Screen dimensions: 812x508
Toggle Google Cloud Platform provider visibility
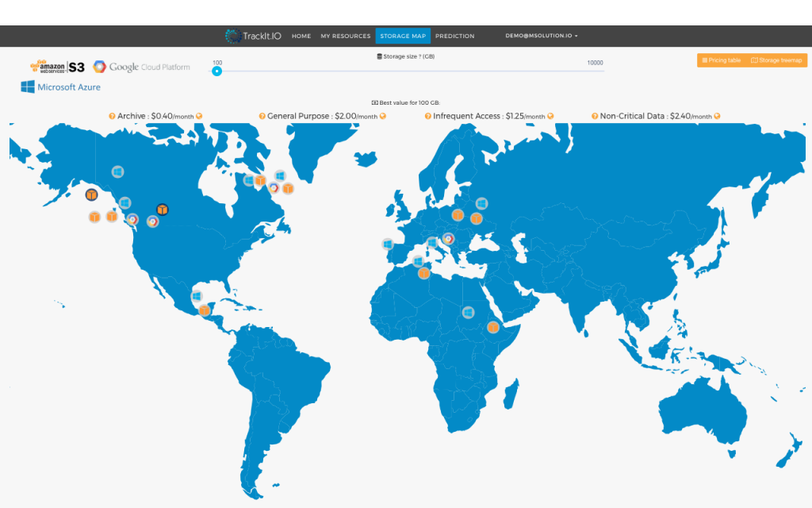tap(143, 67)
